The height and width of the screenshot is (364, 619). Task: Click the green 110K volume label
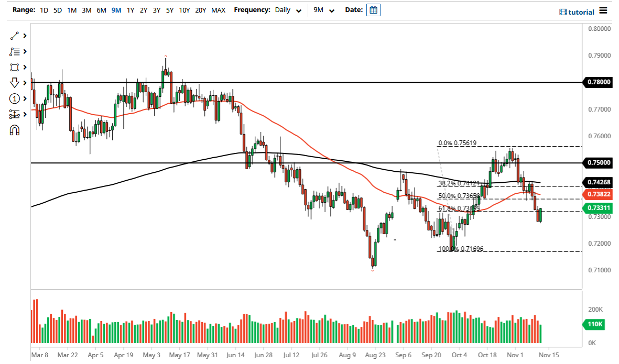[593, 325]
